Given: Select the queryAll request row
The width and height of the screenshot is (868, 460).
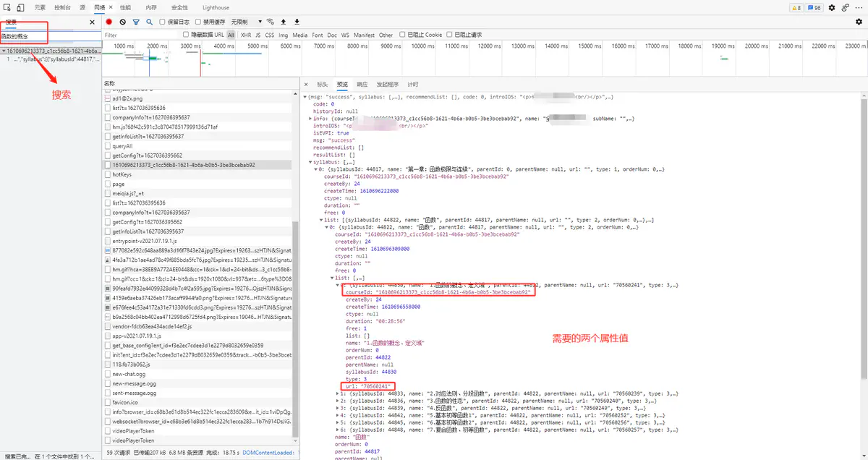Looking at the screenshot, I should click(x=122, y=146).
